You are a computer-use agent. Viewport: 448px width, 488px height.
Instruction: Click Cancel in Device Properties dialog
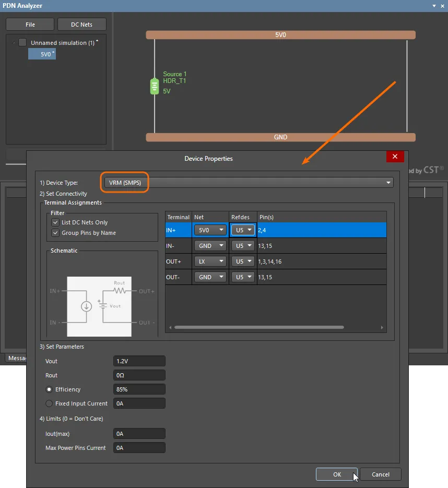tap(381, 474)
